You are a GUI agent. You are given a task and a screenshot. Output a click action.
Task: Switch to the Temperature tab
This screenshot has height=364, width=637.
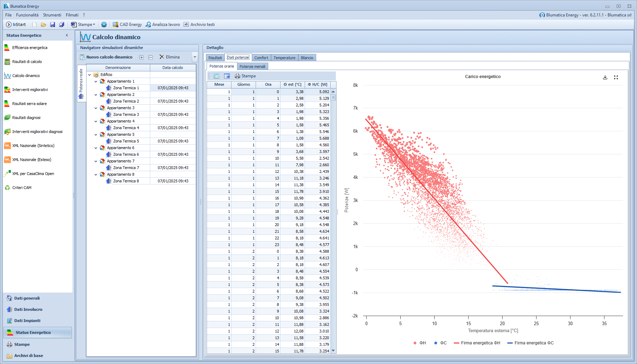[284, 58]
